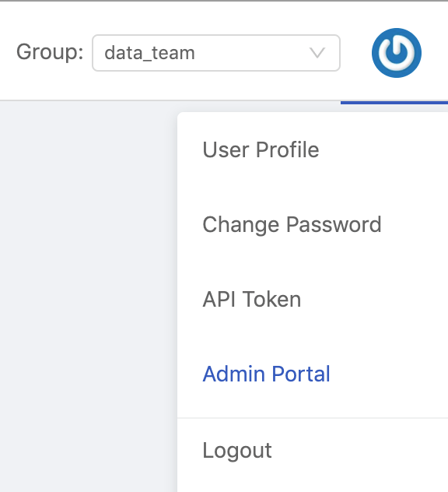Click the chevron arrow in Group selector
The image size is (448, 492).
317,53
